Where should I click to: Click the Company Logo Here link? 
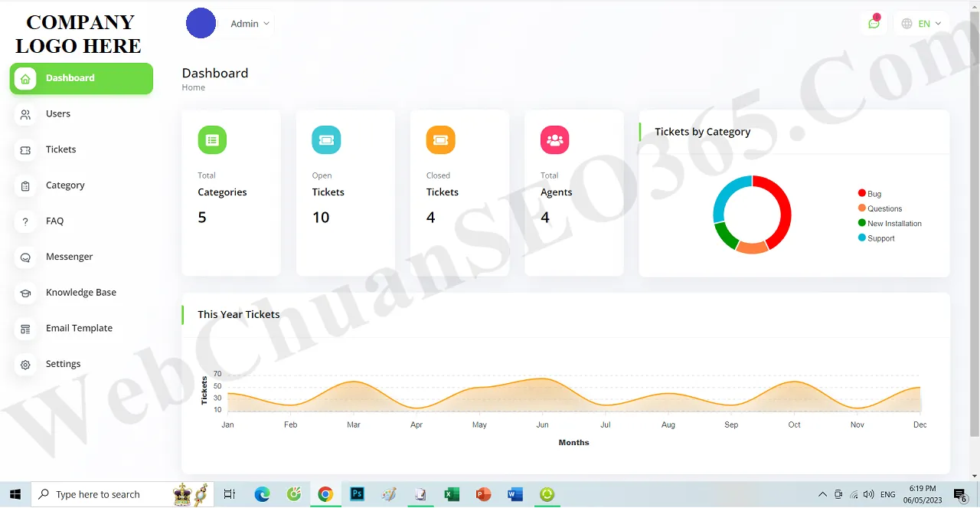tap(79, 34)
